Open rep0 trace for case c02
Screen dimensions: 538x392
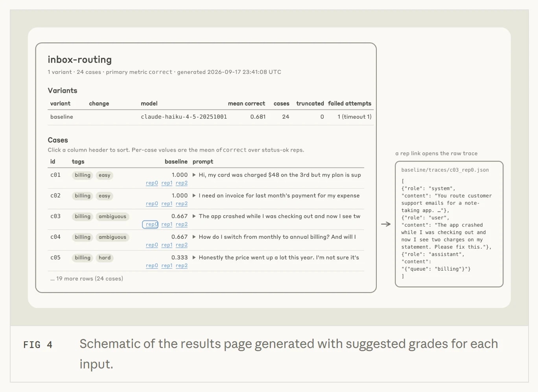pyautogui.click(x=152, y=204)
